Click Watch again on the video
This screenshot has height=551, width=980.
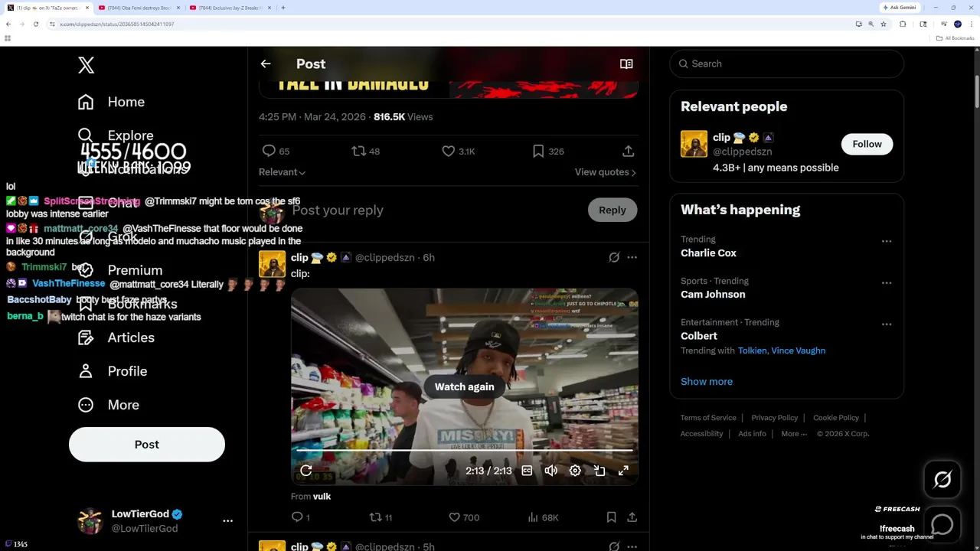click(465, 387)
